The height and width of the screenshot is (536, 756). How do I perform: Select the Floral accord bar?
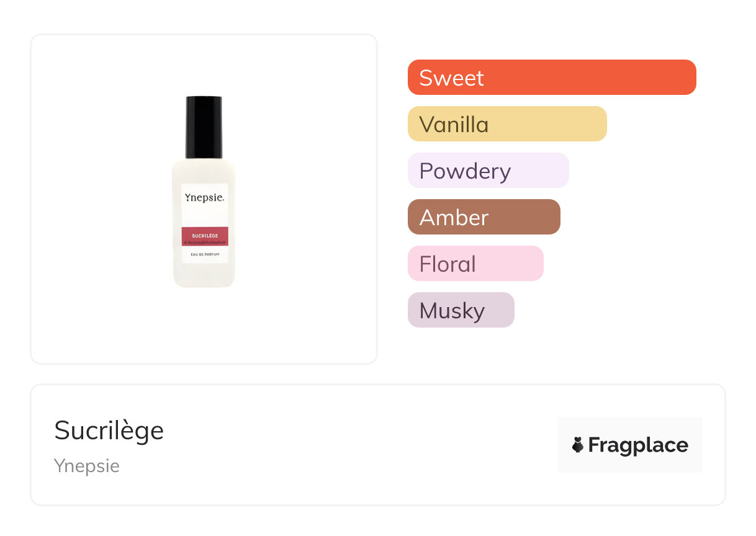pyautogui.click(x=475, y=264)
